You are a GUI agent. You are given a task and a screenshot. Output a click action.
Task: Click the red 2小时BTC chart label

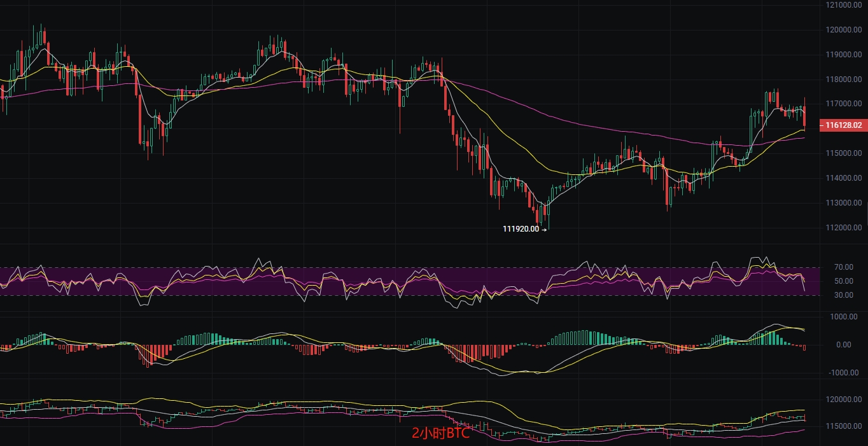click(x=440, y=434)
